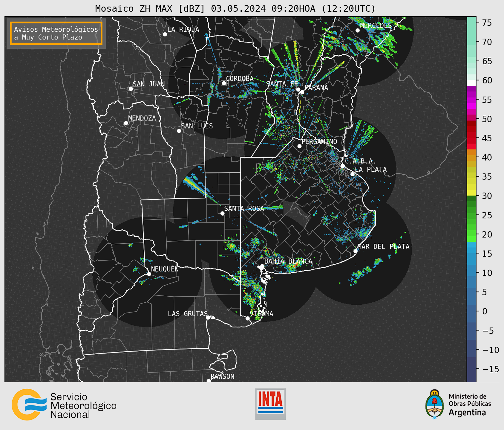Click the orange 40 dBZ band on colorbar

(x=471, y=157)
